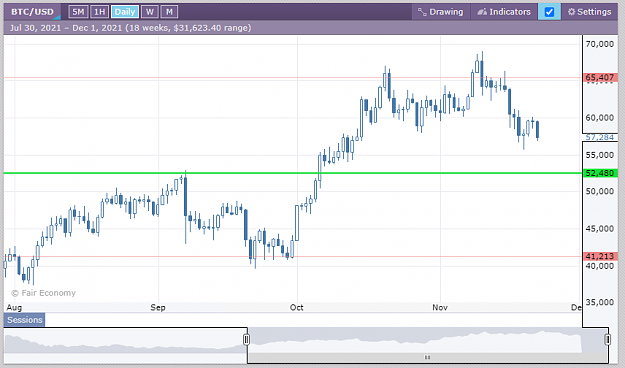This screenshot has height=368, width=625.
Task: Grab the right handle of range navigator
Action: click(x=607, y=339)
